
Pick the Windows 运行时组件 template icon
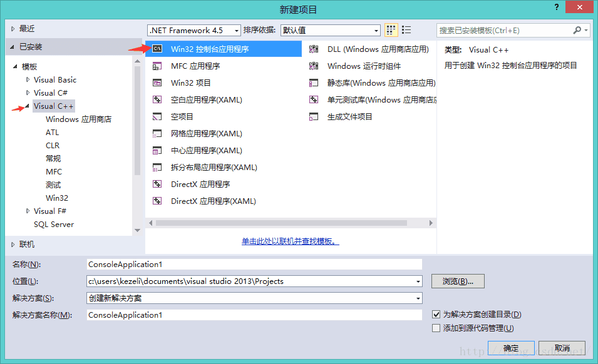(x=314, y=66)
